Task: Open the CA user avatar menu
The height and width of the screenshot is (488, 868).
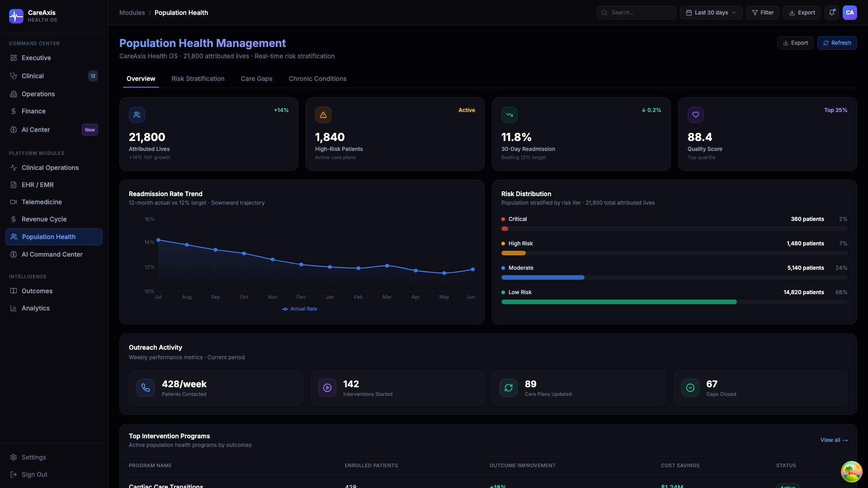Action: click(x=850, y=13)
